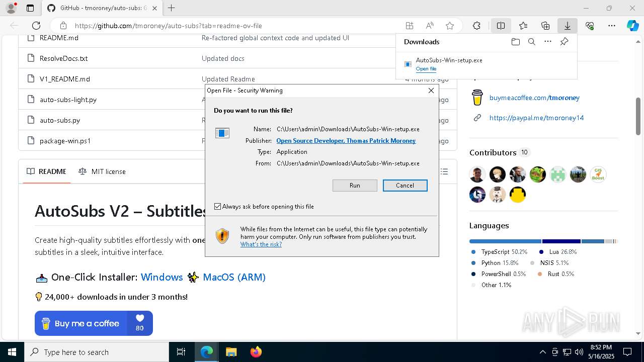Click the languages color bar

pos(543,241)
